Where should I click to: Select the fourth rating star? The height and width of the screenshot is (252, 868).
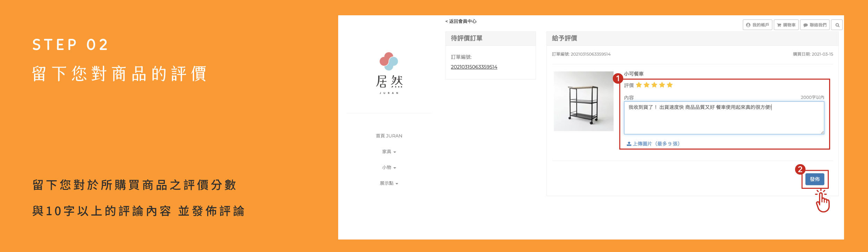pos(662,85)
